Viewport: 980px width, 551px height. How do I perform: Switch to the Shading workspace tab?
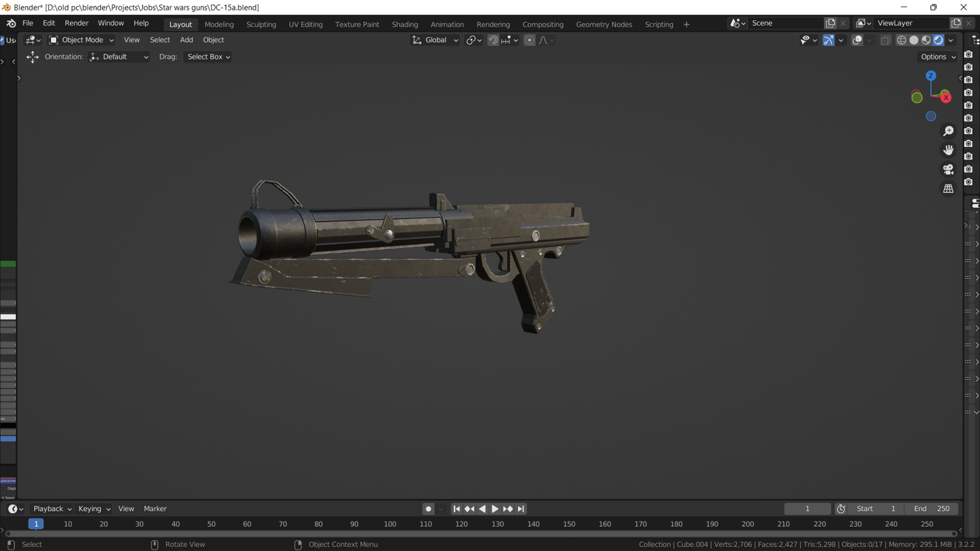click(x=405, y=25)
